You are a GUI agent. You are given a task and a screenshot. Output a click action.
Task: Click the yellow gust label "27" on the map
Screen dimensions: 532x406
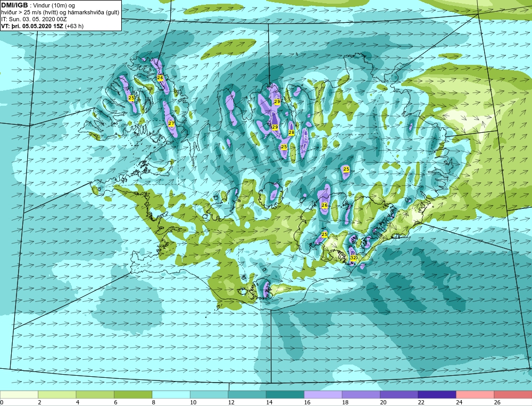point(171,124)
